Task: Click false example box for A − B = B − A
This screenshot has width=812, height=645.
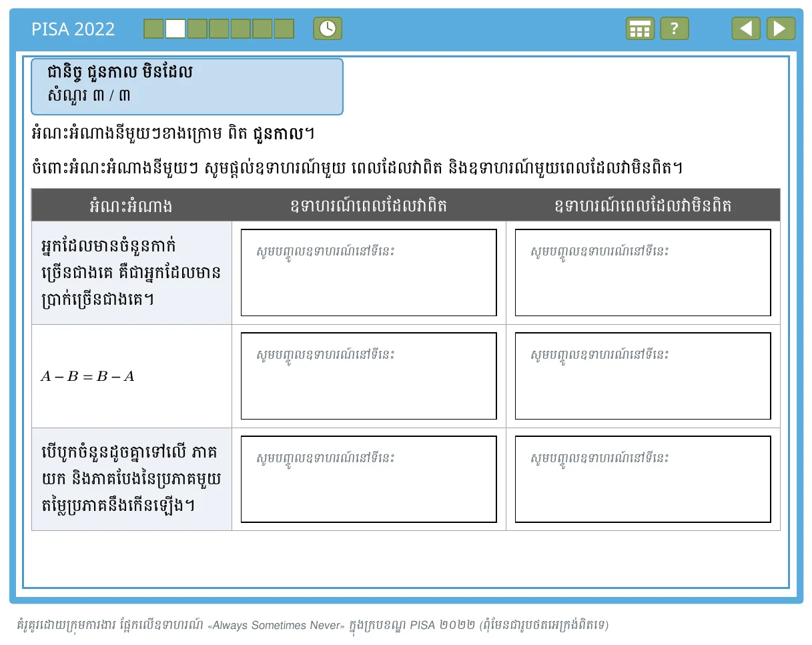Action: tap(643, 376)
